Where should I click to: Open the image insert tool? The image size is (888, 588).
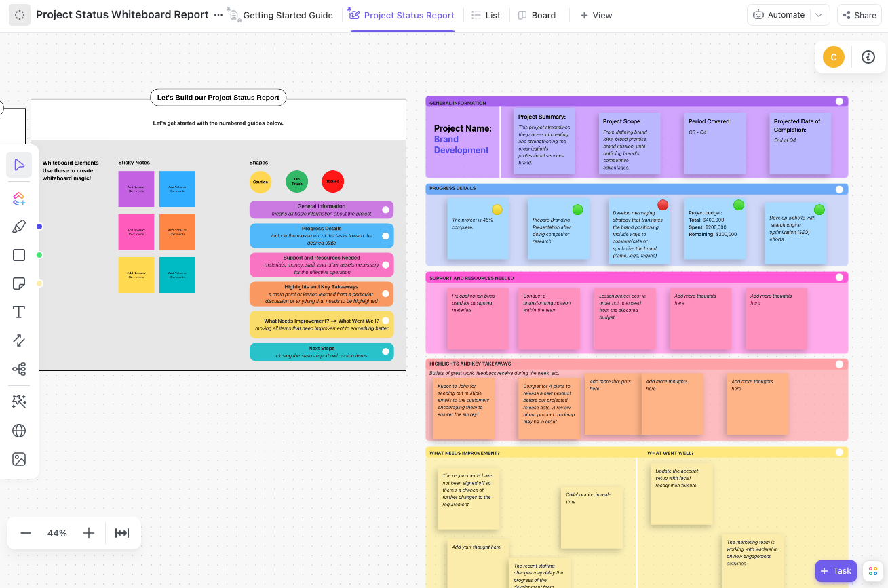click(19, 459)
